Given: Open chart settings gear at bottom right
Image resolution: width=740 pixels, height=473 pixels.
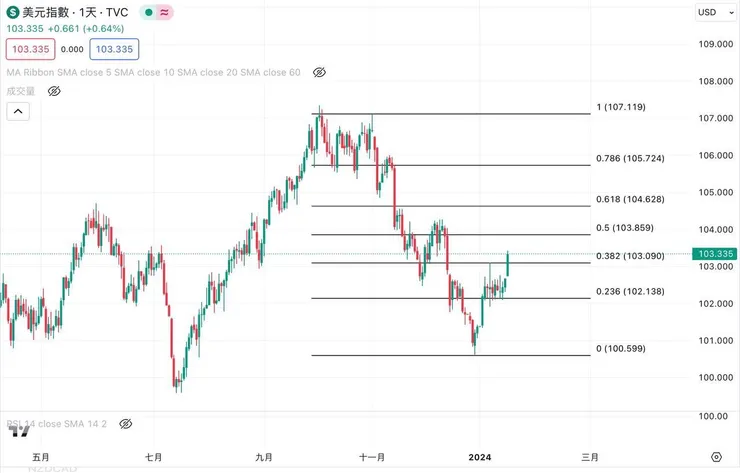Looking at the screenshot, I should pyautogui.click(x=716, y=457).
